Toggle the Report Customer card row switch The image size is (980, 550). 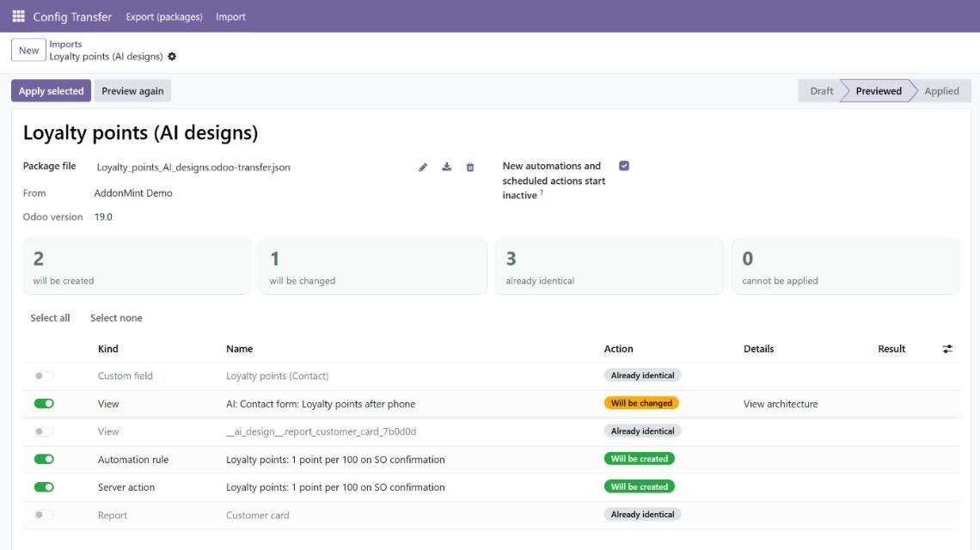pos(44,515)
